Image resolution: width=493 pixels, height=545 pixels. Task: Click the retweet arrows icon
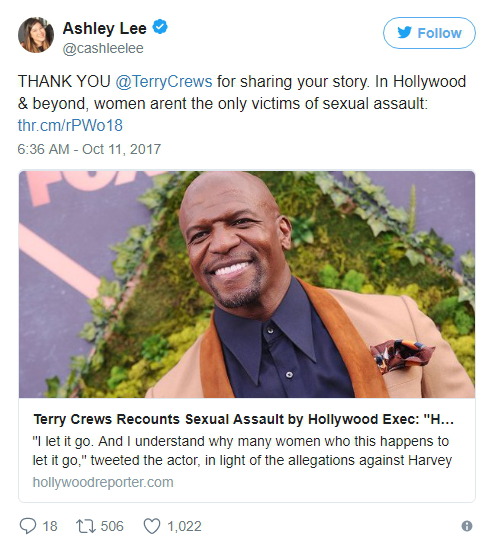pyautogui.click(x=86, y=526)
